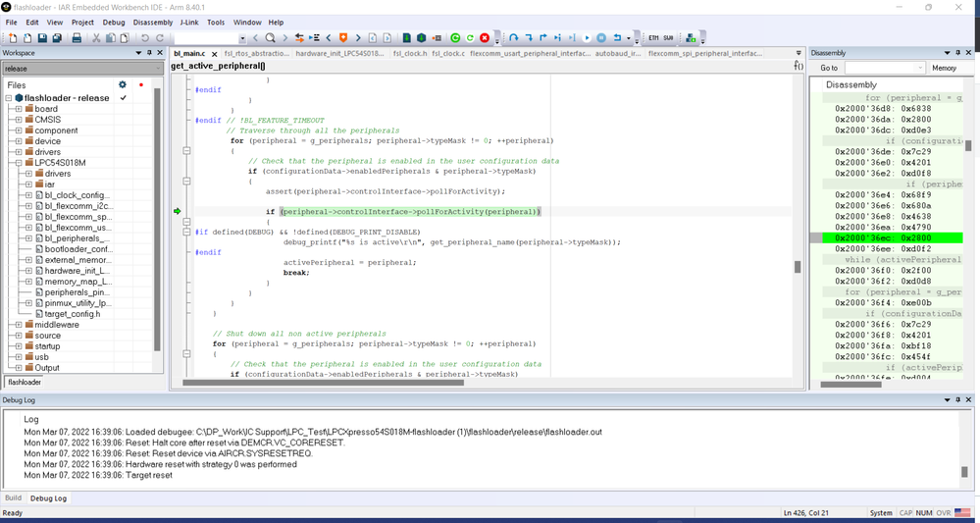
Task: Open the toolbar quick search dropdown arrow
Action: point(242,38)
